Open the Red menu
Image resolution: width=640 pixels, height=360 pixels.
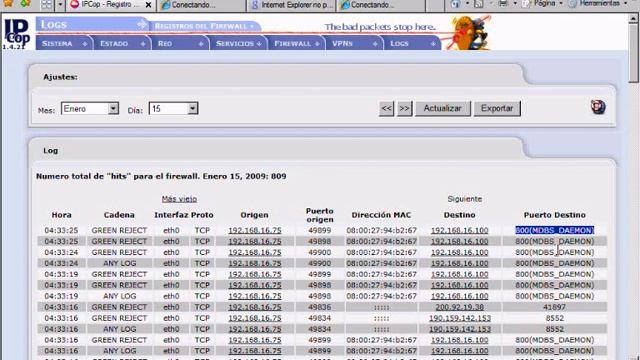[x=180, y=43]
